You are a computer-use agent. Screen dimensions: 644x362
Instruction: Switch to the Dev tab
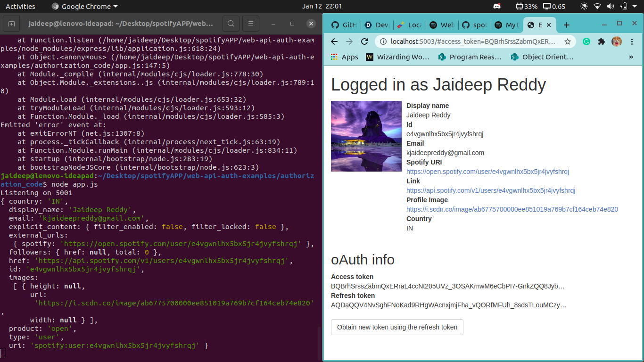[x=376, y=25]
